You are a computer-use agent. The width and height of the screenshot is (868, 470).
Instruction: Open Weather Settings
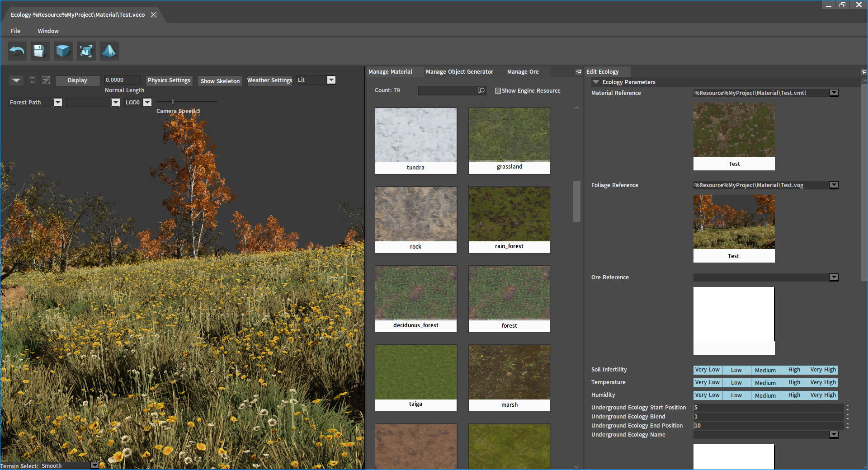tap(270, 80)
